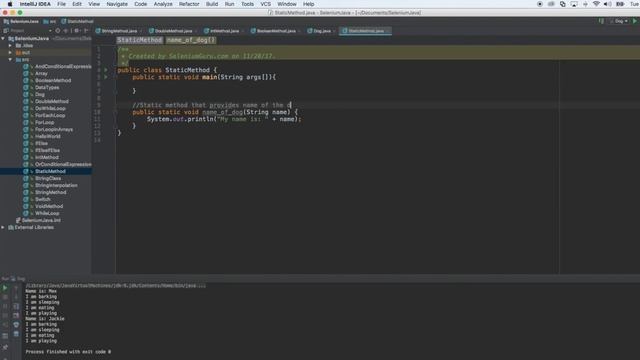Screen dimensions: 640x360
Task: Open the Edit menu
Action: 77,4
